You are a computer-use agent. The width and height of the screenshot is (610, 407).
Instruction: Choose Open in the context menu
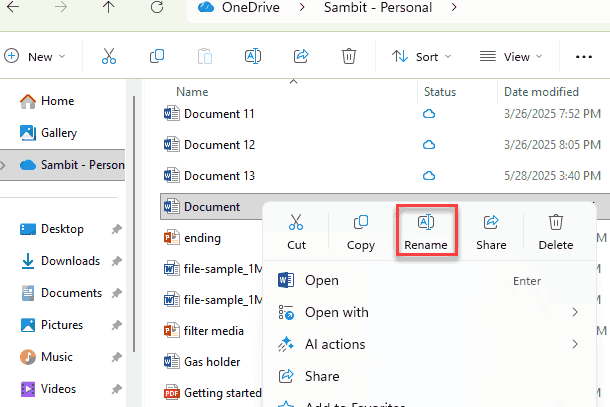point(429,281)
